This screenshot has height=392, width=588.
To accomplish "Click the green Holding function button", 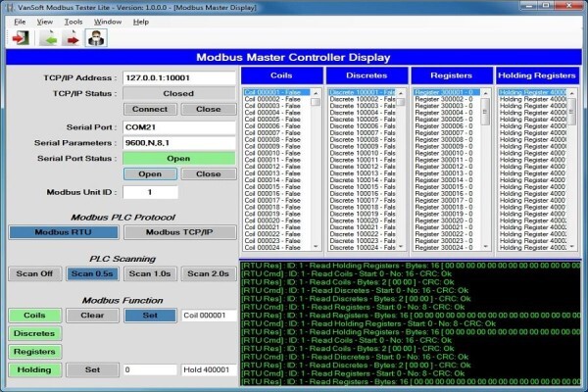I will tap(35, 369).
